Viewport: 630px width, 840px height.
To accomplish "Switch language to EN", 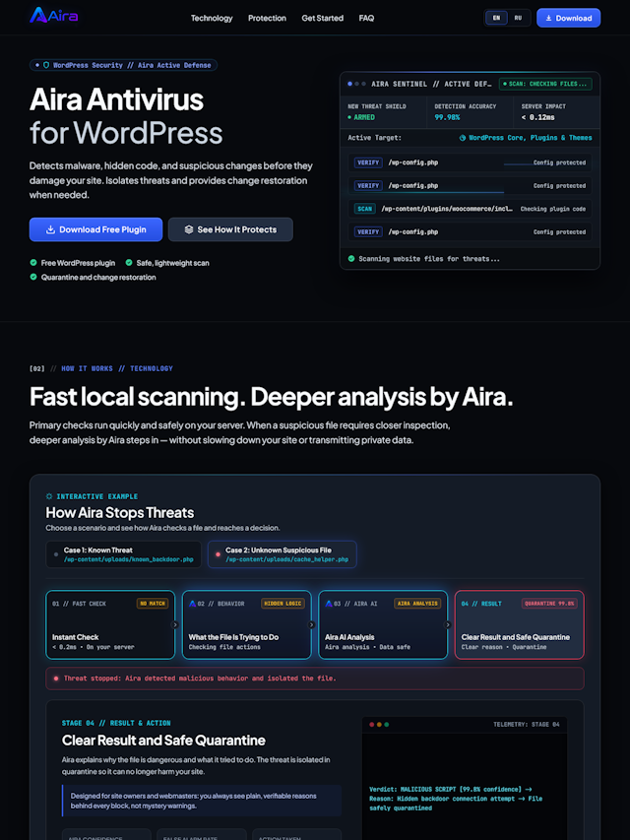I will [x=496, y=18].
